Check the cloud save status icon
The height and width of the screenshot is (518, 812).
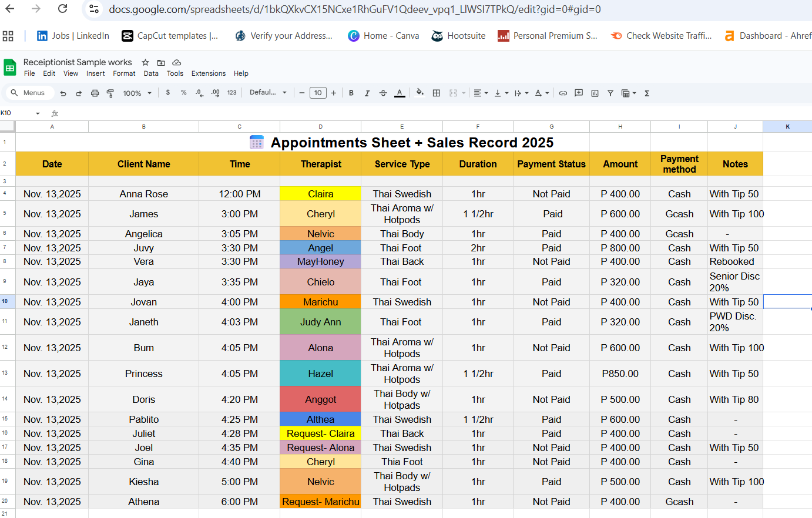176,62
